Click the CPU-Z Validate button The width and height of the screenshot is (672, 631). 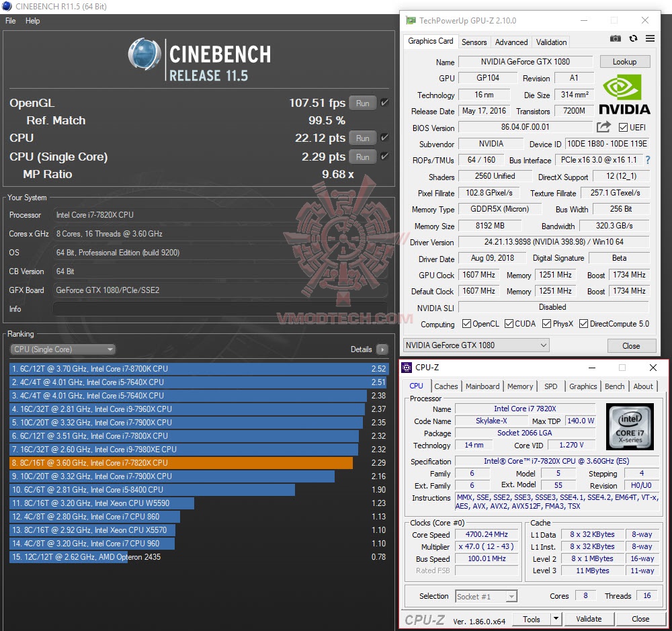pos(589,619)
